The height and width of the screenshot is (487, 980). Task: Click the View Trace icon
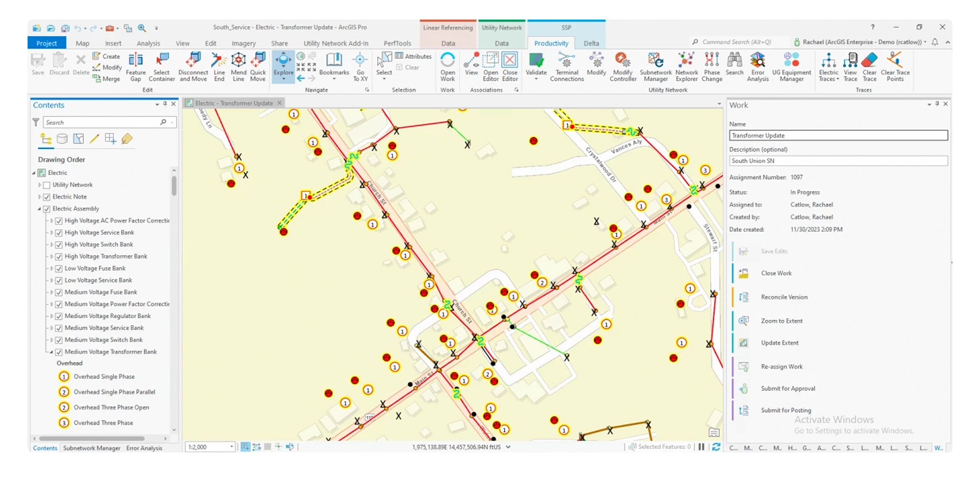click(850, 67)
